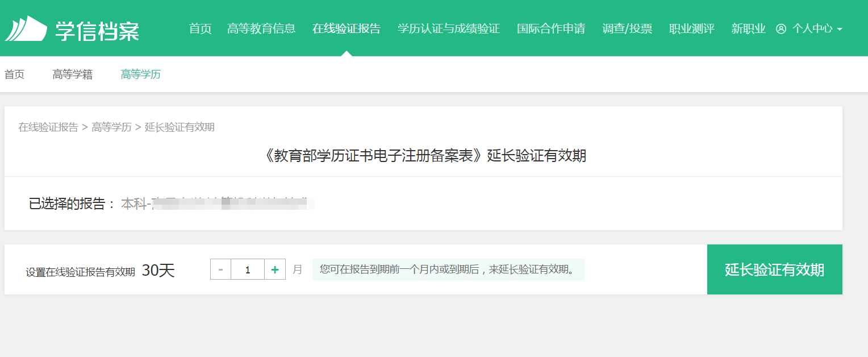868x357 pixels.
Task: Switch to the 高等学籍 sub-tab
Action: pyautogui.click(x=73, y=74)
